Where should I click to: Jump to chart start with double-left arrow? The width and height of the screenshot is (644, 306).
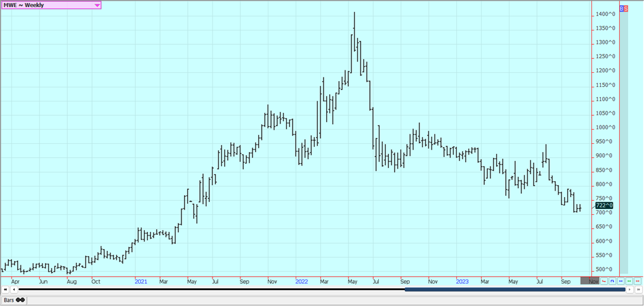click(5, 289)
